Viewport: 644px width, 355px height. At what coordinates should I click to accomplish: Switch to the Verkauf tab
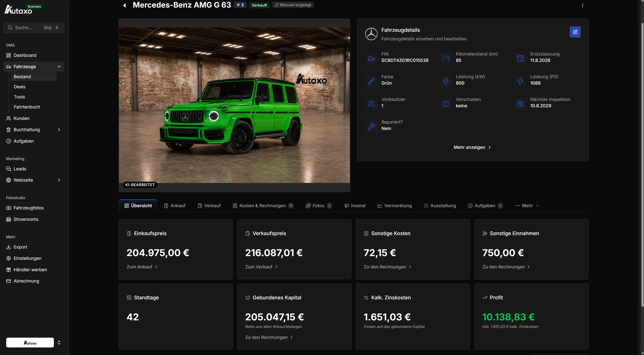[209, 206]
